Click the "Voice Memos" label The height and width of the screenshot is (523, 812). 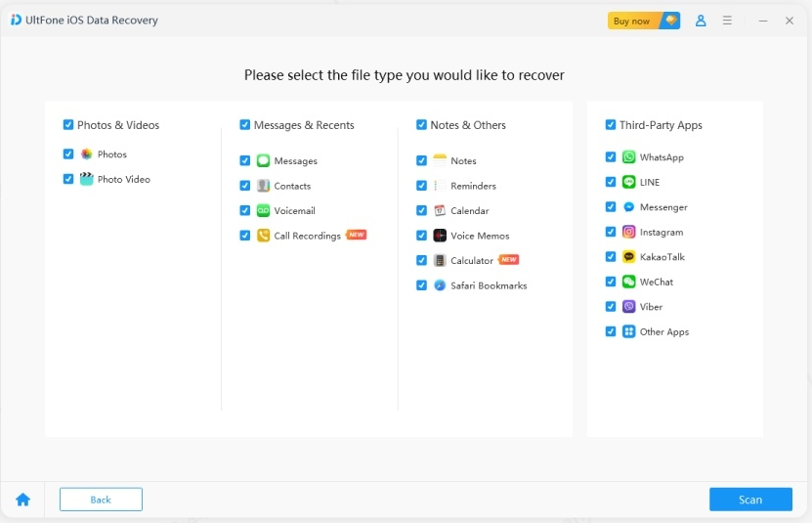tap(480, 236)
